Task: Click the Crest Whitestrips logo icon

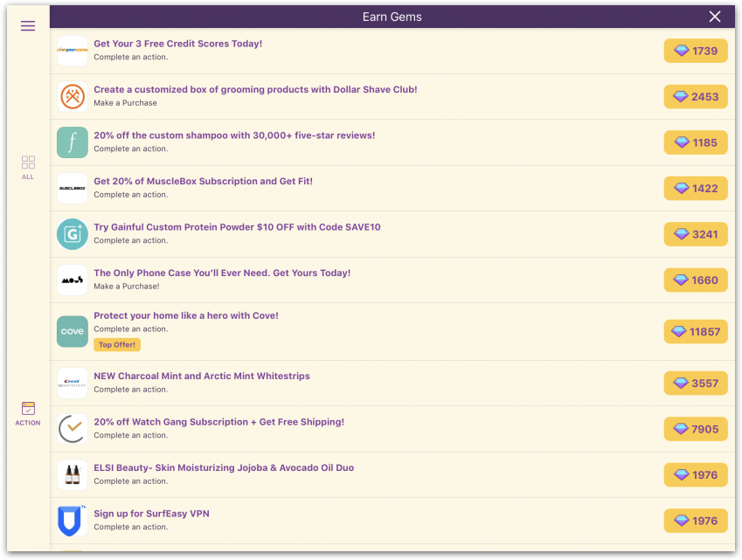Action: coord(73,384)
